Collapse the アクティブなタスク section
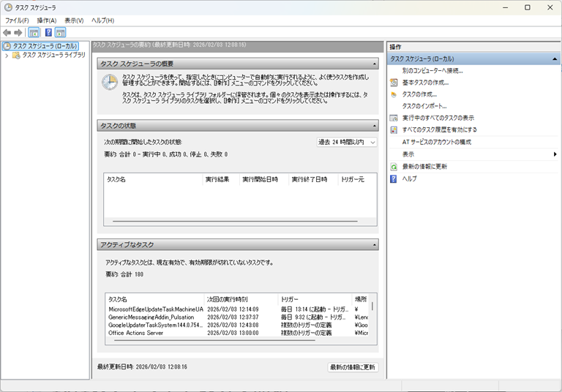Screen dimensions: 562x392 pos(375,244)
